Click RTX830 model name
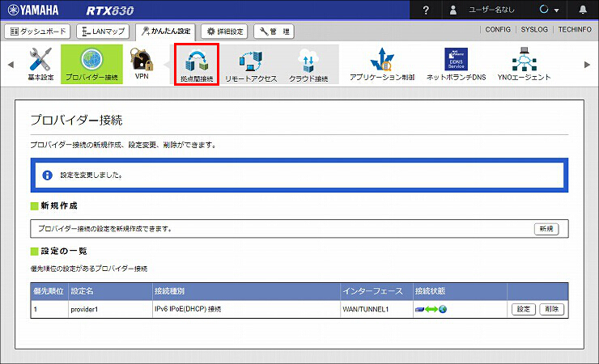The width and height of the screenshot is (599, 364). (x=110, y=11)
